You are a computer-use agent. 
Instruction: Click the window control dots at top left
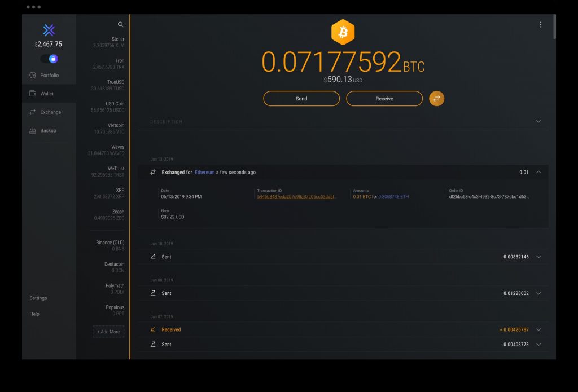coord(33,7)
